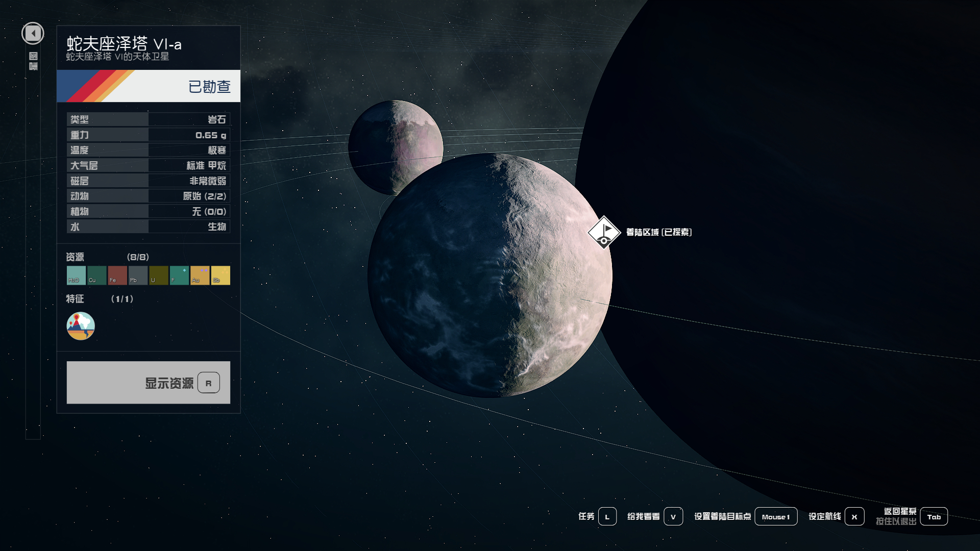Click the gravity value 0.65 g
This screenshot has width=980, height=551.
[x=211, y=135]
